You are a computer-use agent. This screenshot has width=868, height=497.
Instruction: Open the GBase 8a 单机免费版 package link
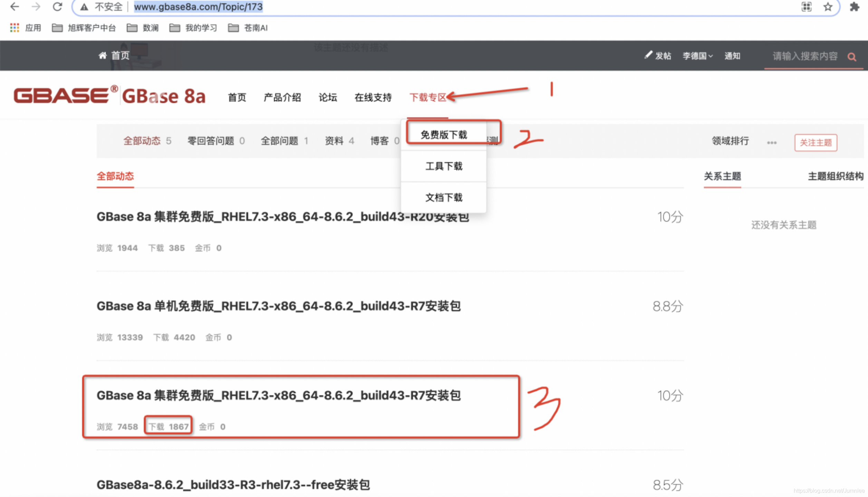[279, 306]
